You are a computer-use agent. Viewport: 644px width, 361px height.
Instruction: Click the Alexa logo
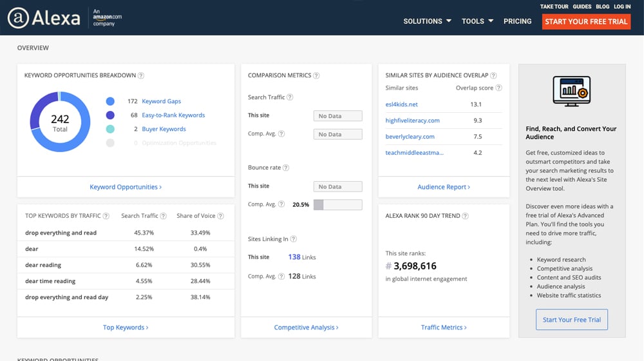pyautogui.click(x=44, y=18)
